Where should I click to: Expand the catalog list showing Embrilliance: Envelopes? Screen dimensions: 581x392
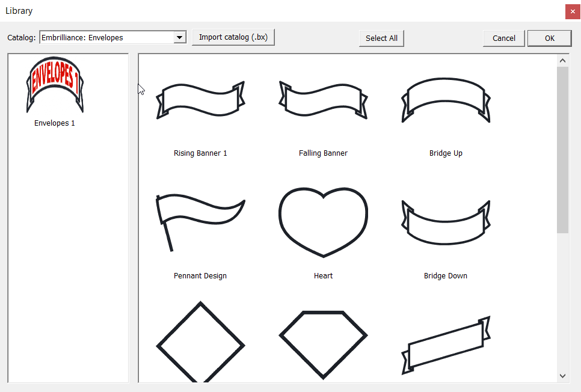179,37
